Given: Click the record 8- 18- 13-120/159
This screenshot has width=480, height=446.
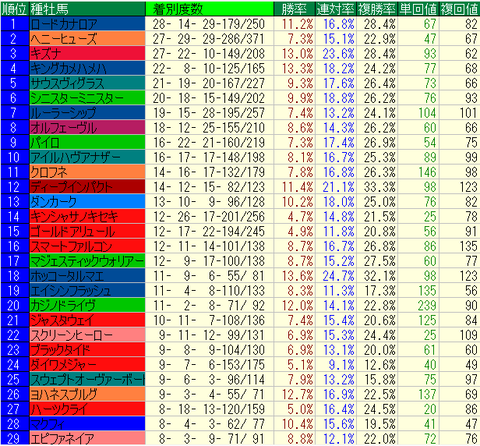Looking at the screenshot, I should (x=211, y=409).
